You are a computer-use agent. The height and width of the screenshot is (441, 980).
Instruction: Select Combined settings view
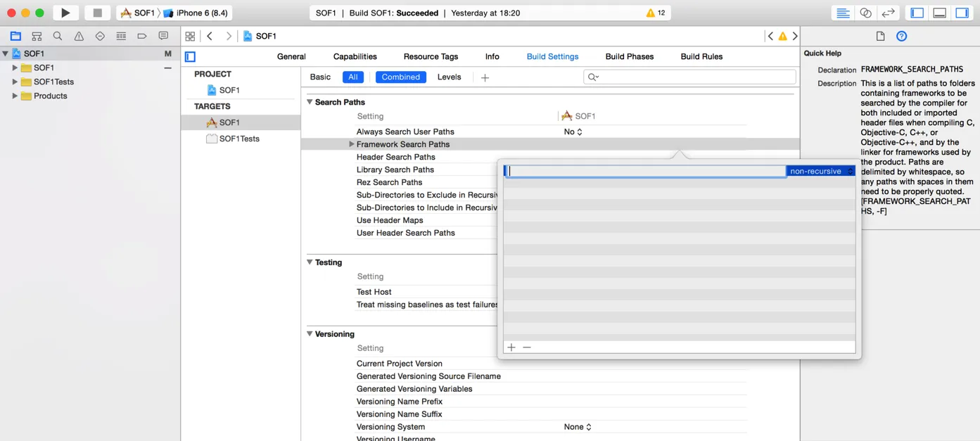401,77
